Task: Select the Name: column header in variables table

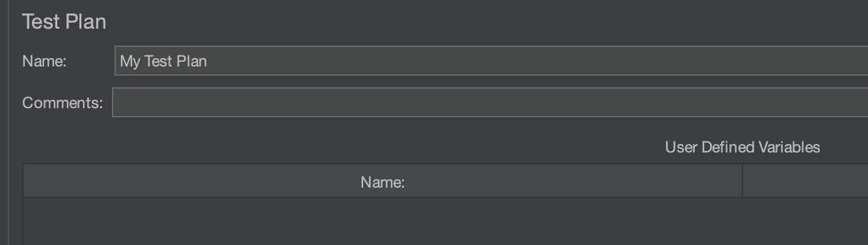Action: (x=383, y=183)
